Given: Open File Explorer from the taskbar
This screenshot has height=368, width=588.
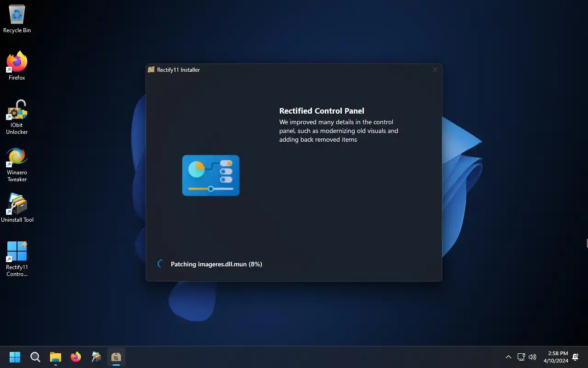Looking at the screenshot, I should (56, 357).
